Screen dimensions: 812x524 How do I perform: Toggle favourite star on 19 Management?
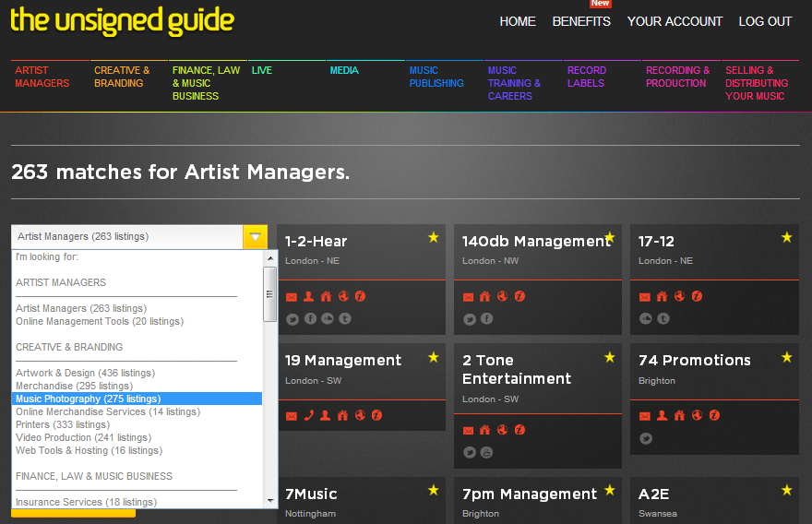(x=434, y=357)
